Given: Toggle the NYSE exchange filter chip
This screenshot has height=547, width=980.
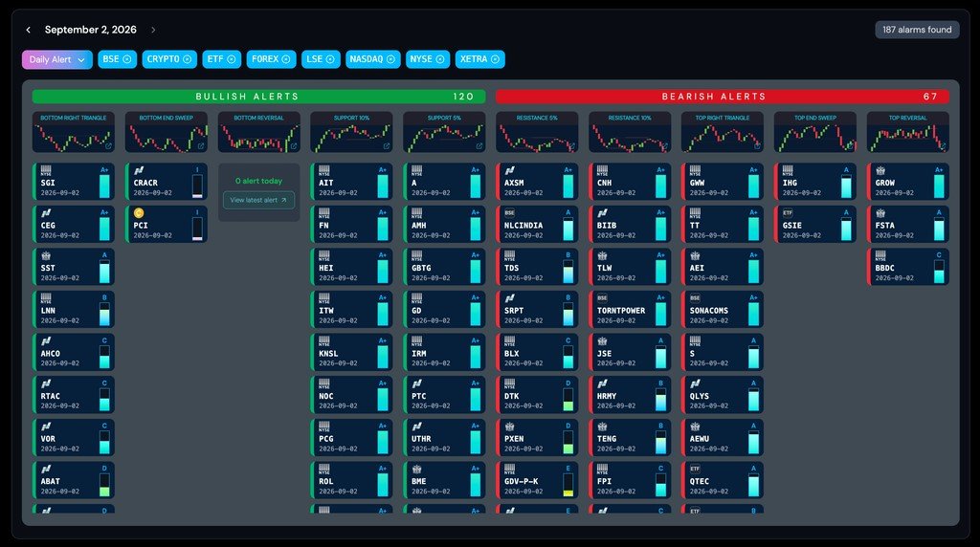Looking at the screenshot, I should pos(428,59).
